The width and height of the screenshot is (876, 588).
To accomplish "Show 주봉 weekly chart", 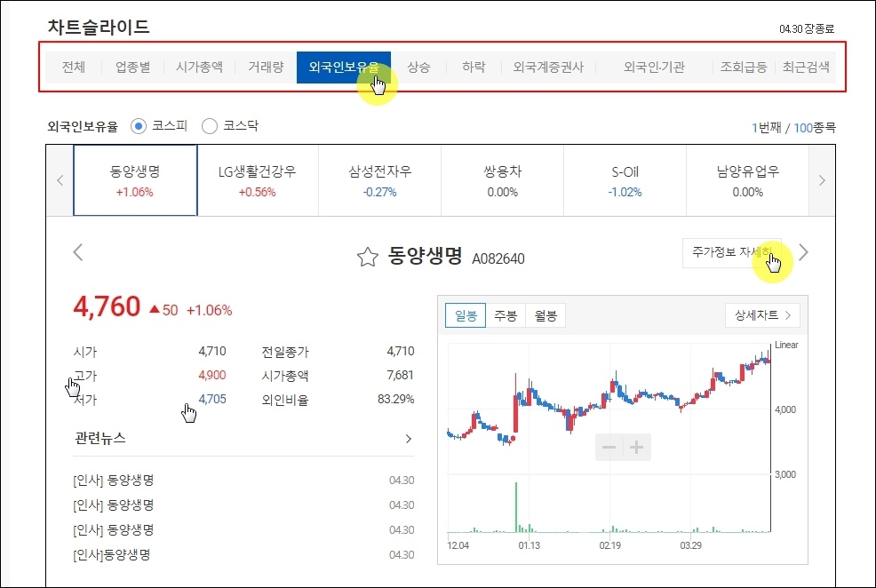I will 506,315.
